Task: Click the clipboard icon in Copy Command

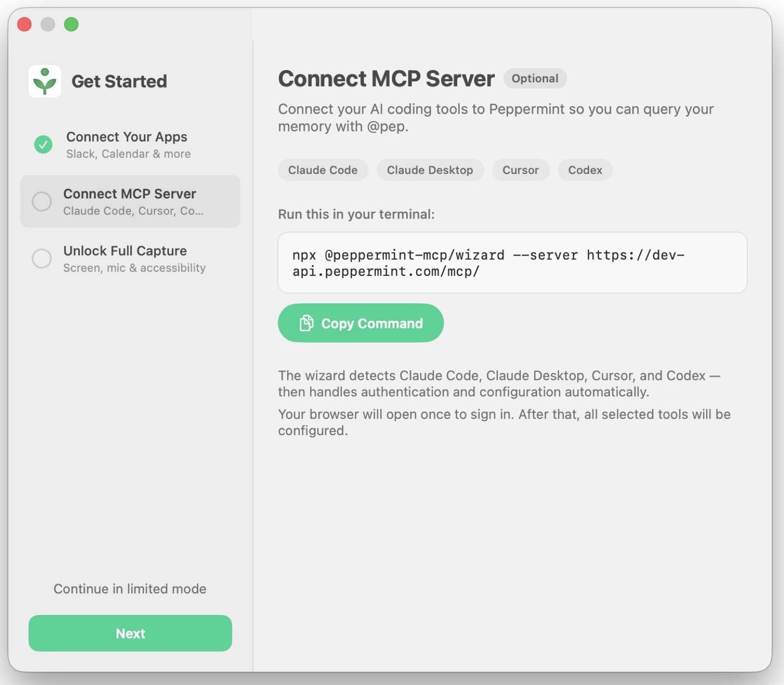Action: (x=306, y=323)
